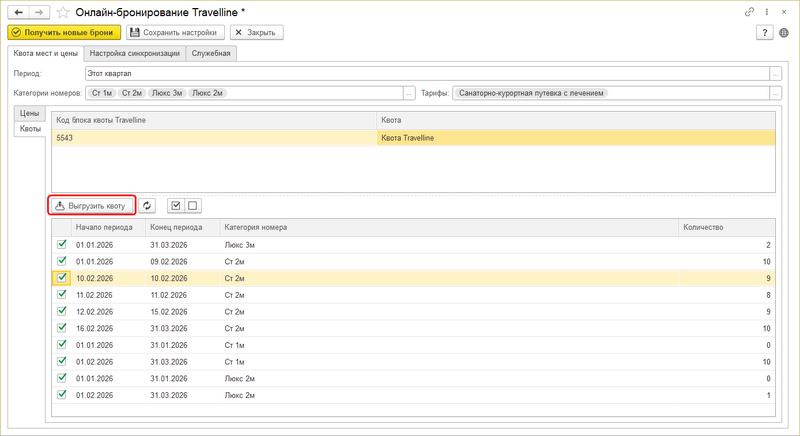Click the Квота column header
The height and width of the screenshot is (436, 800).
[x=576, y=120]
